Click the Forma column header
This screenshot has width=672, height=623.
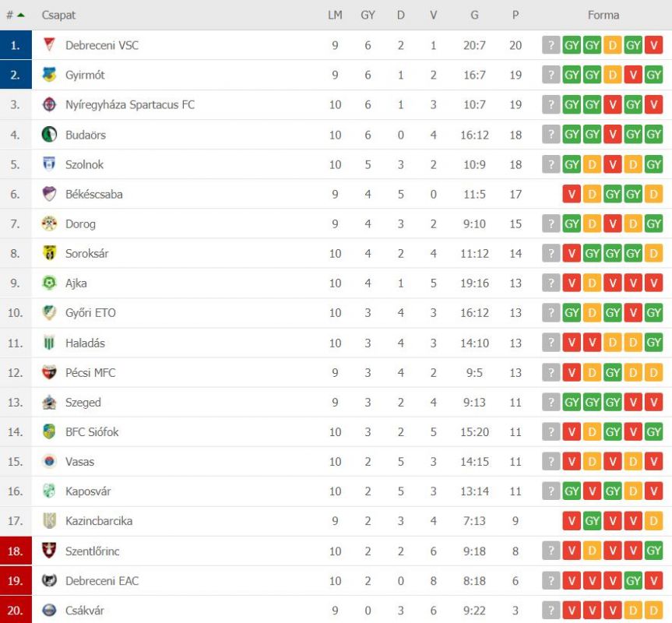click(x=603, y=15)
